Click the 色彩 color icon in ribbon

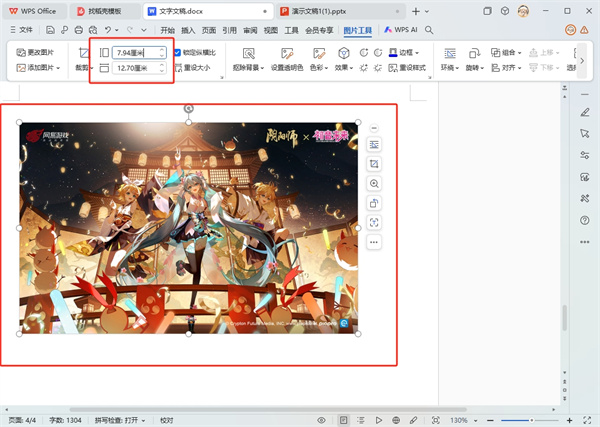(x=319, y=53)
